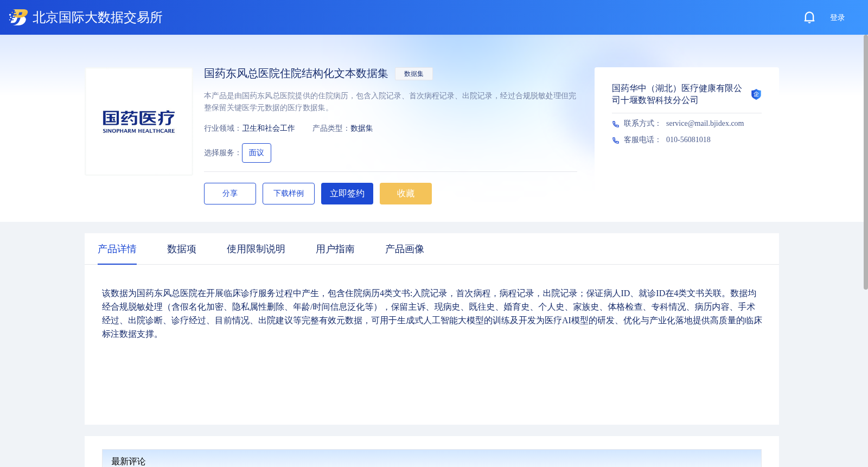Click the phone icon beside 客服电话

pyautogui.click(x=616, y=140)
